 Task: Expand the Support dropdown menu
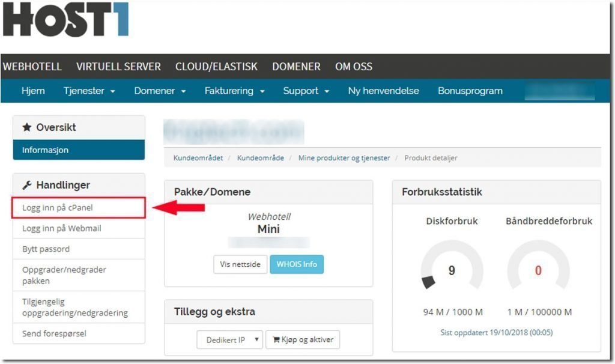[306, 91]
